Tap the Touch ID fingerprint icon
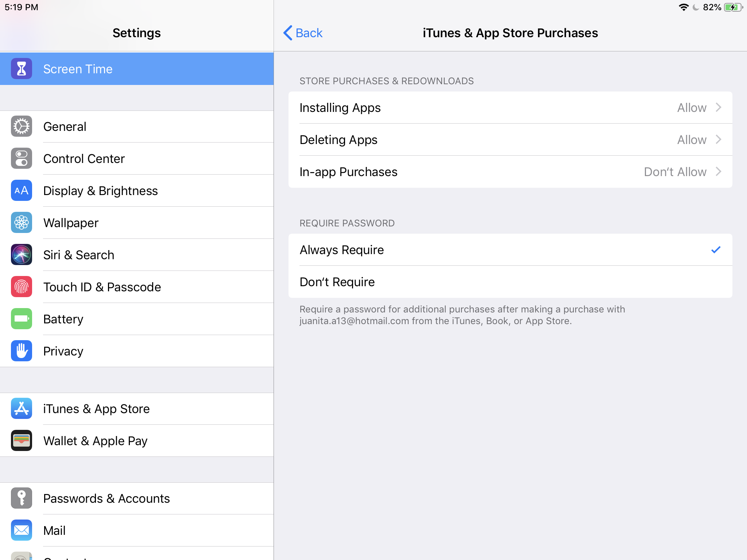 pos(22,287)
